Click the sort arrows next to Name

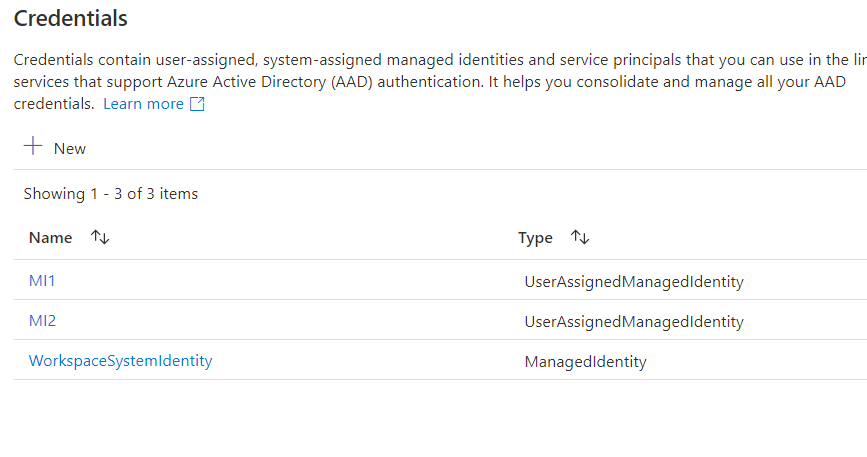(x=99, y=237)
